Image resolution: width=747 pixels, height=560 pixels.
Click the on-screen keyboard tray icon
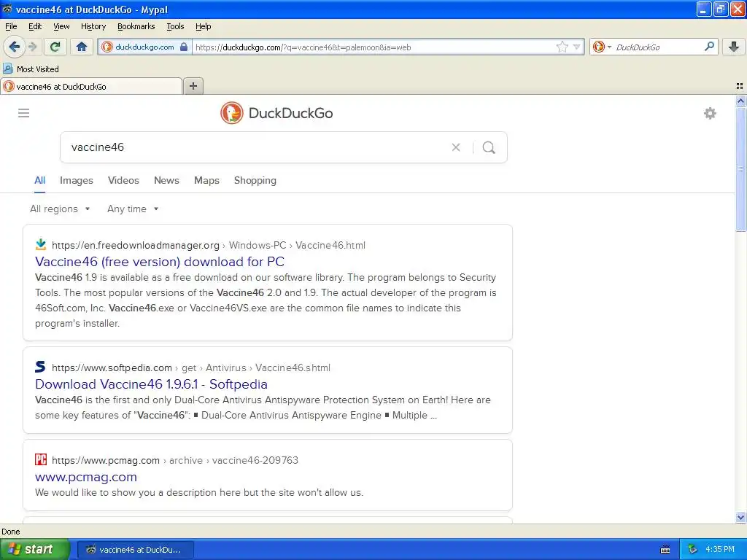(x=665, y=550)
